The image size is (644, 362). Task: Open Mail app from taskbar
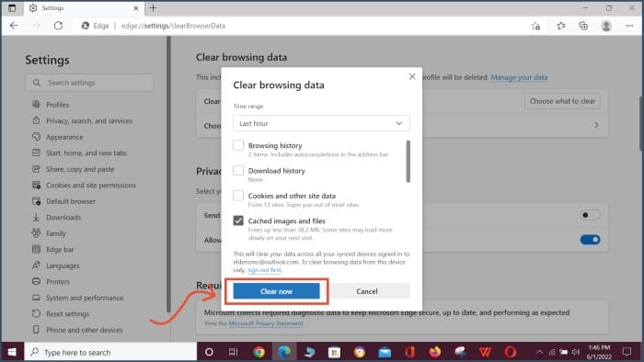385,352
